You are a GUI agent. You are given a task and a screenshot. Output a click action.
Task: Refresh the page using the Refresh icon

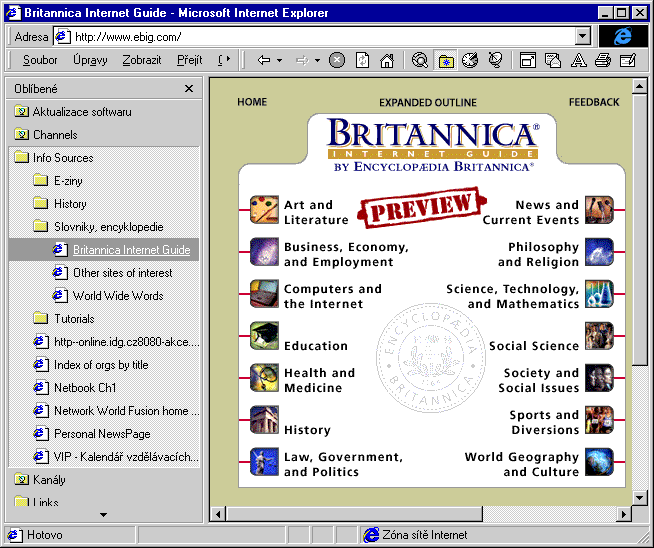click(362, 60)
